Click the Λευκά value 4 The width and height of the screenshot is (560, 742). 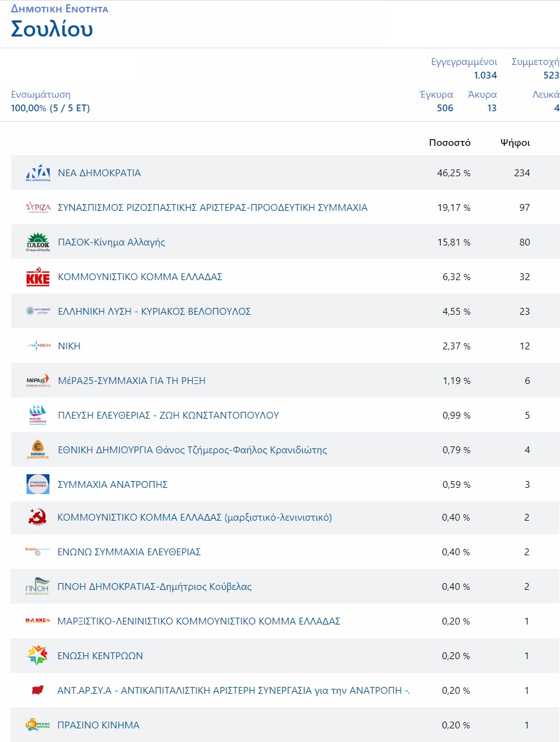click(557, 108)
